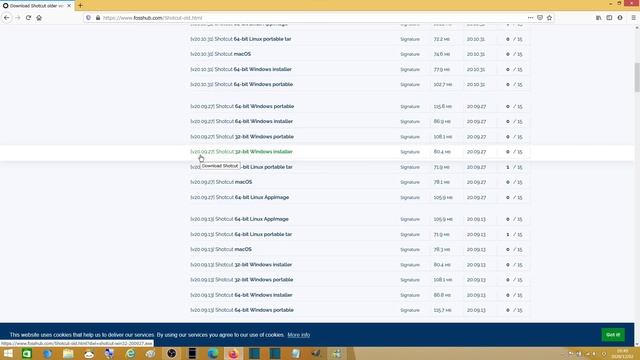Open File Explorer from the taskbar
The height and width of the screenshot is (360, 640).
click(68, 353)
